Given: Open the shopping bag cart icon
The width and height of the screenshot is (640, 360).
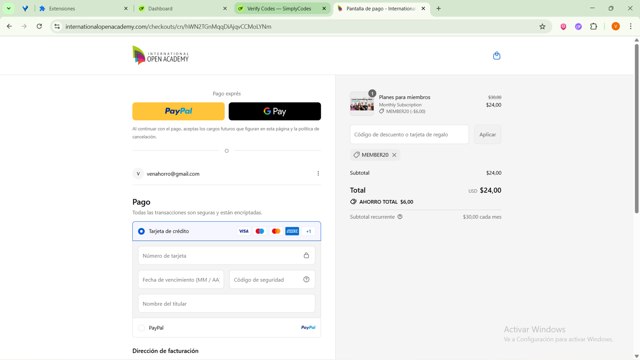Looking at the screenshot, I should coord(496,56).
